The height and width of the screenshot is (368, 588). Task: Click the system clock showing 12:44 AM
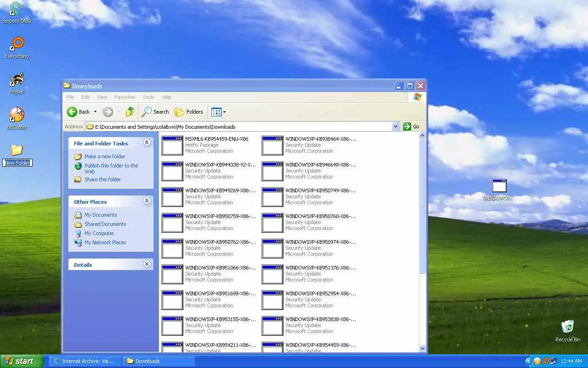(571, 361)
